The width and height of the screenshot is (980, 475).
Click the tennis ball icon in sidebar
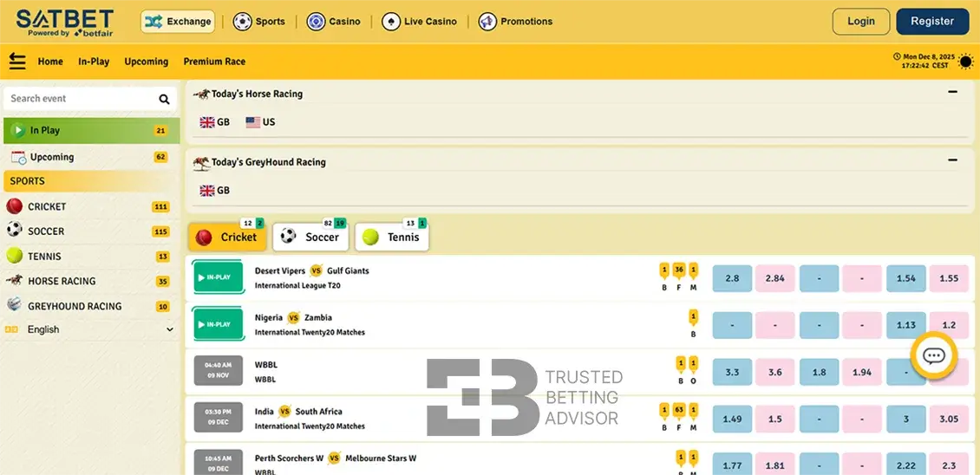15,256
